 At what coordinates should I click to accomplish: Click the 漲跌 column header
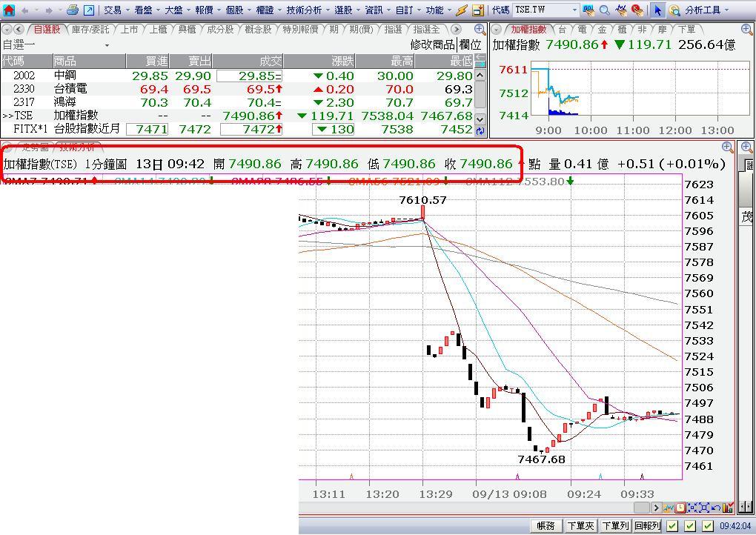[319, 62]
